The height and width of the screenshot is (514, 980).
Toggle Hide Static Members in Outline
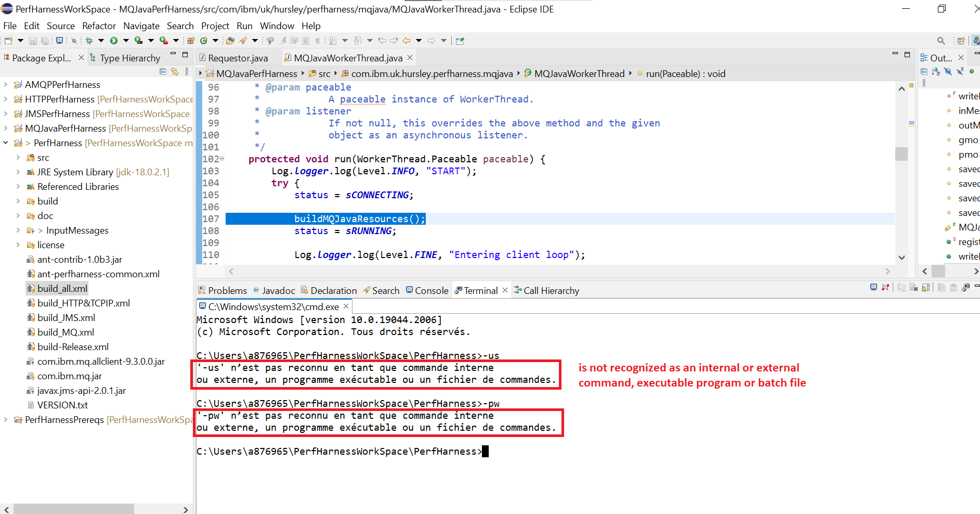(x=960, y=72)
